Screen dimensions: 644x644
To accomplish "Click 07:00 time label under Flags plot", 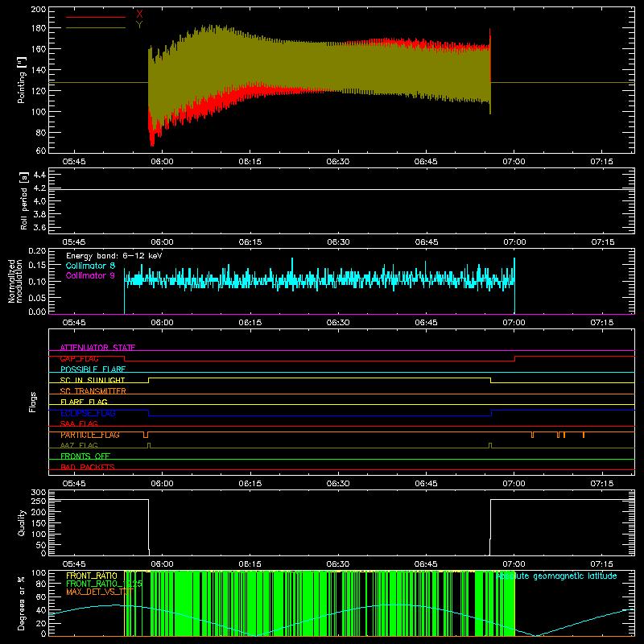I will (514, 484).
